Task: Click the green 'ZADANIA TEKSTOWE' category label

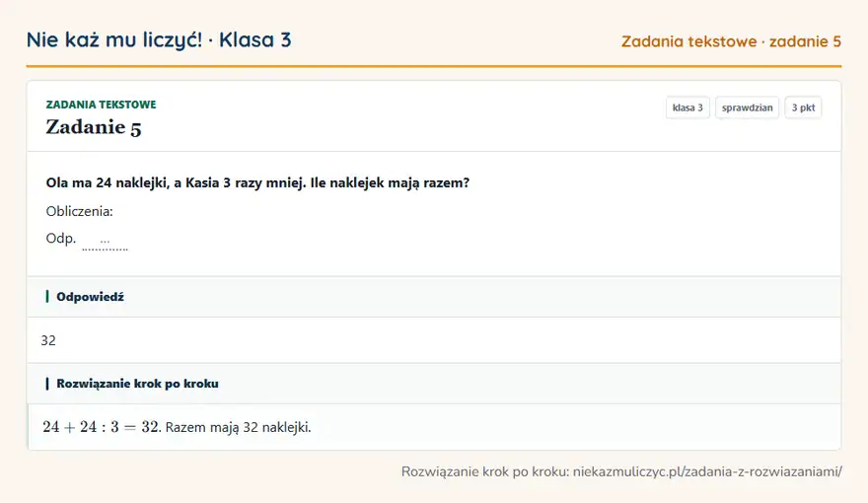Action: (x=101, y=105)
